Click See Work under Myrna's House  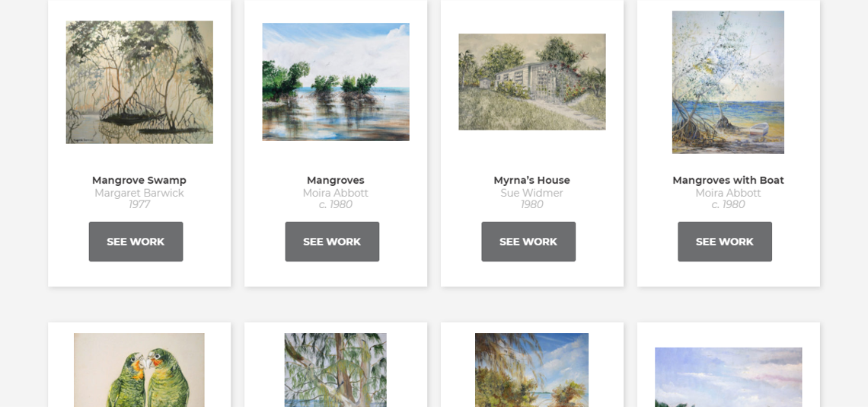pos(528,242)
